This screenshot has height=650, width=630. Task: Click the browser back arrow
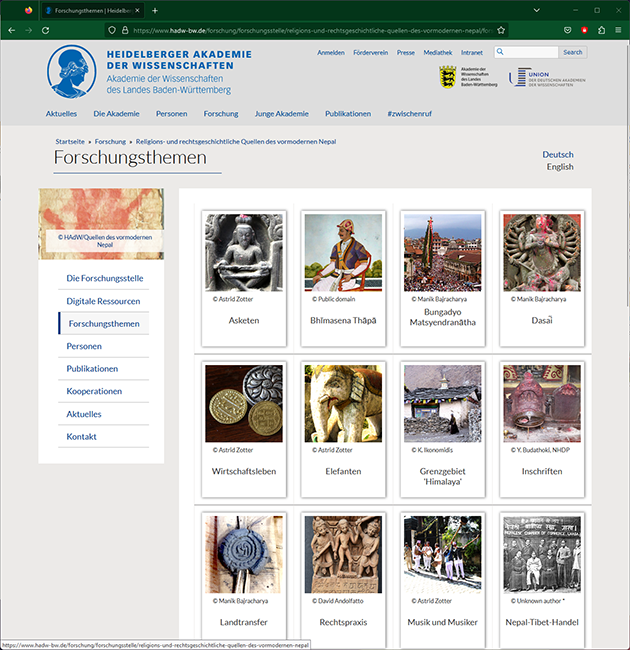(x=12, y=30)
